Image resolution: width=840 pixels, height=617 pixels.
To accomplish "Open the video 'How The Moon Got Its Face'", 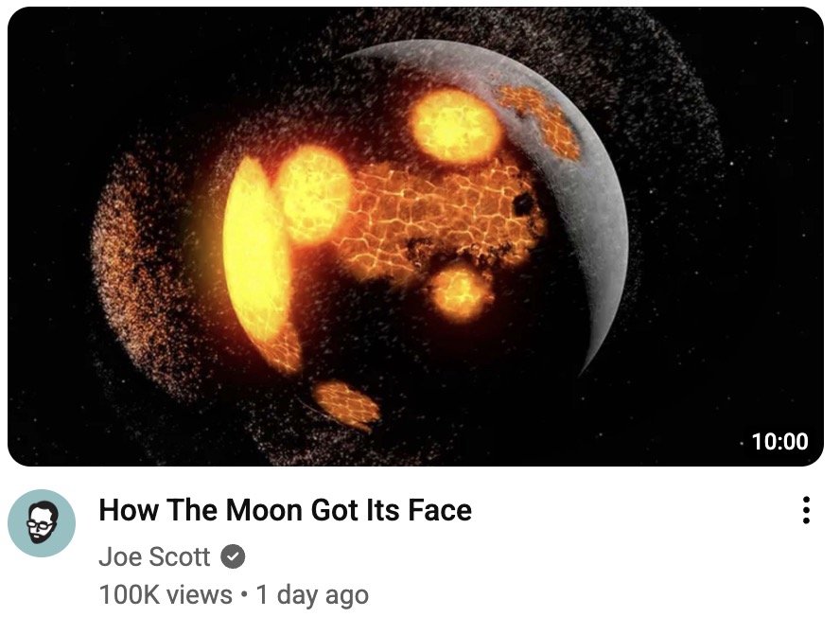I will [x=285, y=510].
